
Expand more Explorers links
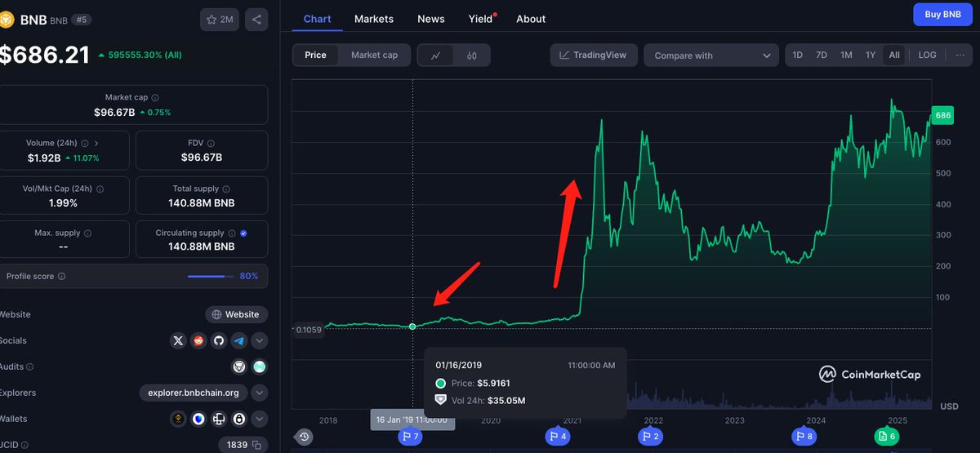(x=259, y=393)
